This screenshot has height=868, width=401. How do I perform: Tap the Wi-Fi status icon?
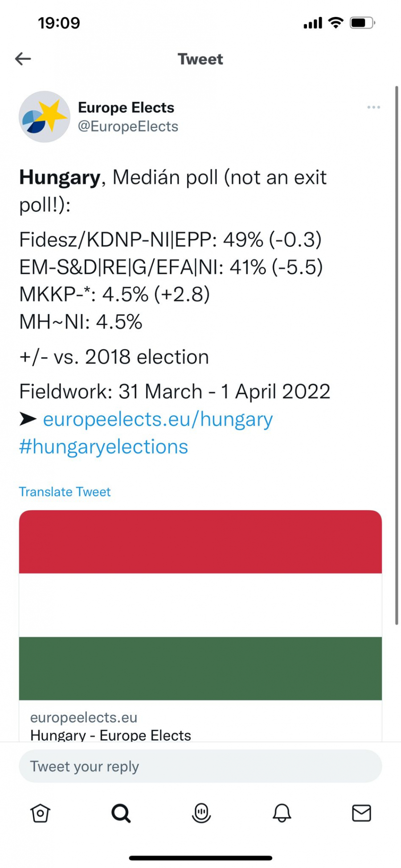(x=336, y=23)
